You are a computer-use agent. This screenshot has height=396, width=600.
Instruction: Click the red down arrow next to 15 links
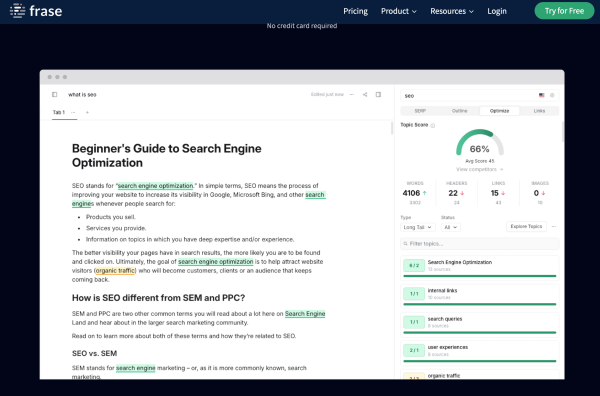pos(503,193)
